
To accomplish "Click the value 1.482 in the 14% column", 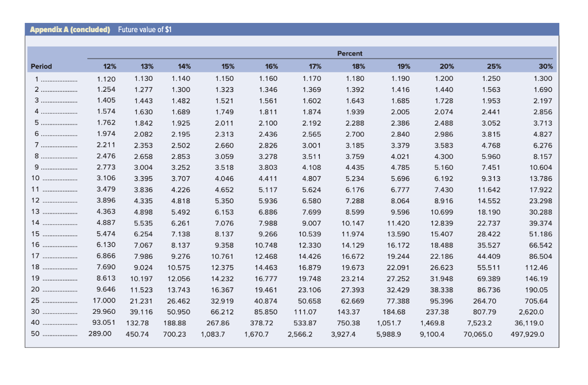I will tap(181, 101).
